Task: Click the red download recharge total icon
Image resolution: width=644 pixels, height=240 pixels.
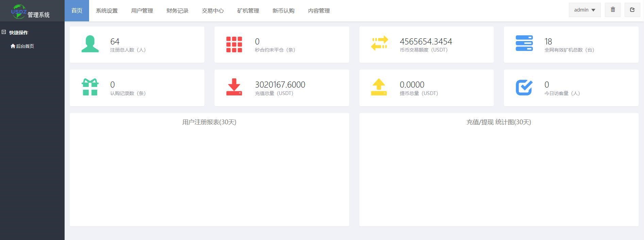Action: [234, 87]
